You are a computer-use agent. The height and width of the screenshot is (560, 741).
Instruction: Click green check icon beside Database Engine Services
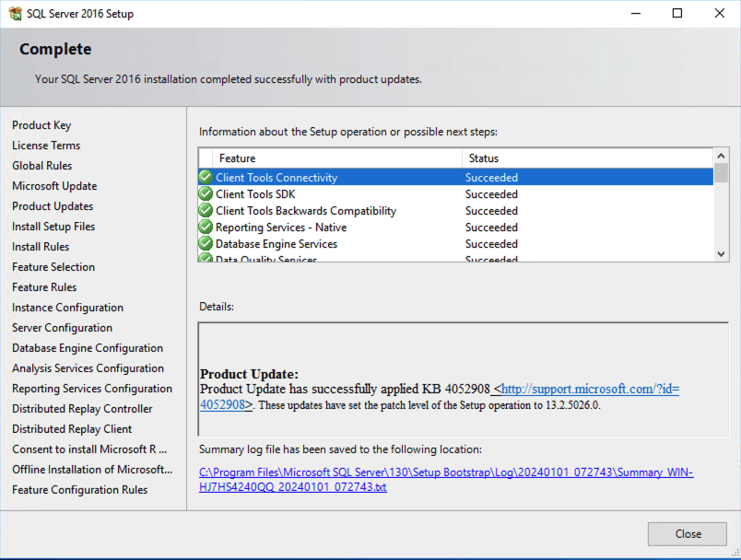(206, 244)
